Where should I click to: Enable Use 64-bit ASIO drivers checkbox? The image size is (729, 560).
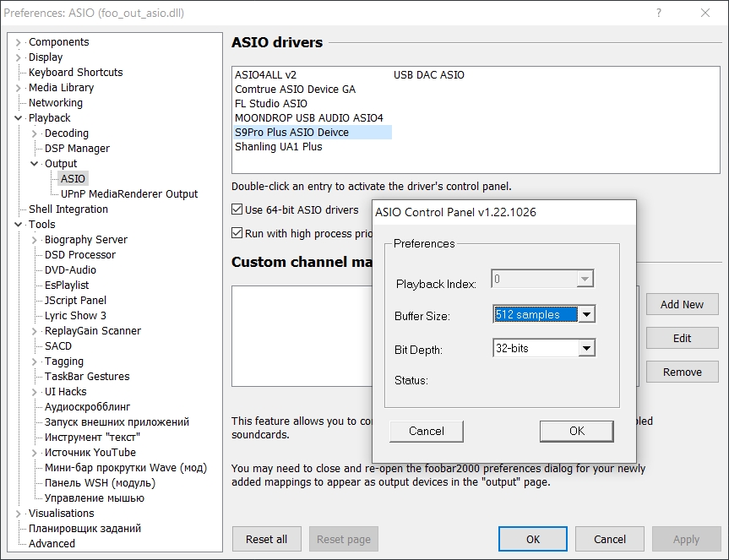[x=237, y=210]
